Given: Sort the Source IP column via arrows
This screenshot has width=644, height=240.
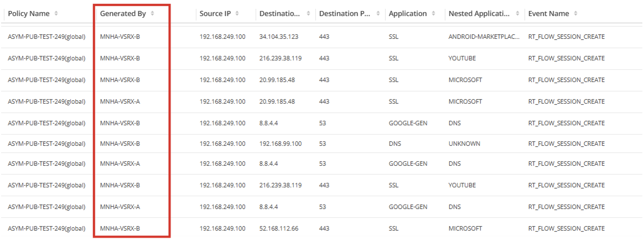Looking at the screenshot, I should tap(237, 13).
